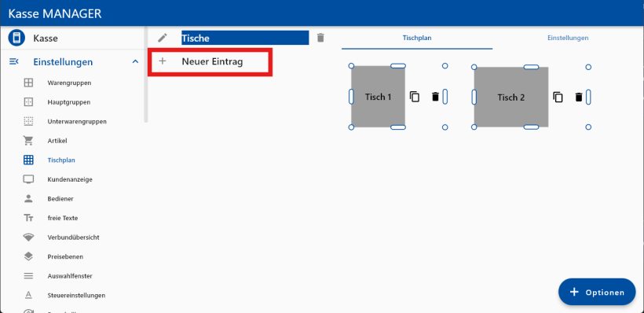Open Preisebenen settings
The height and width of the screenshot is (313, 644).
(x=65, y=256)
